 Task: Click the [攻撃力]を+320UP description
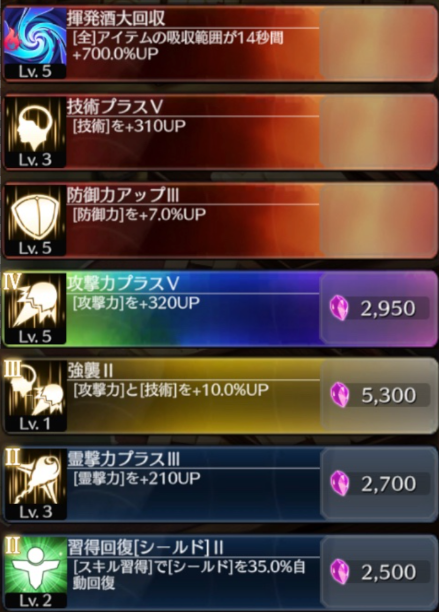click(136, 303)
